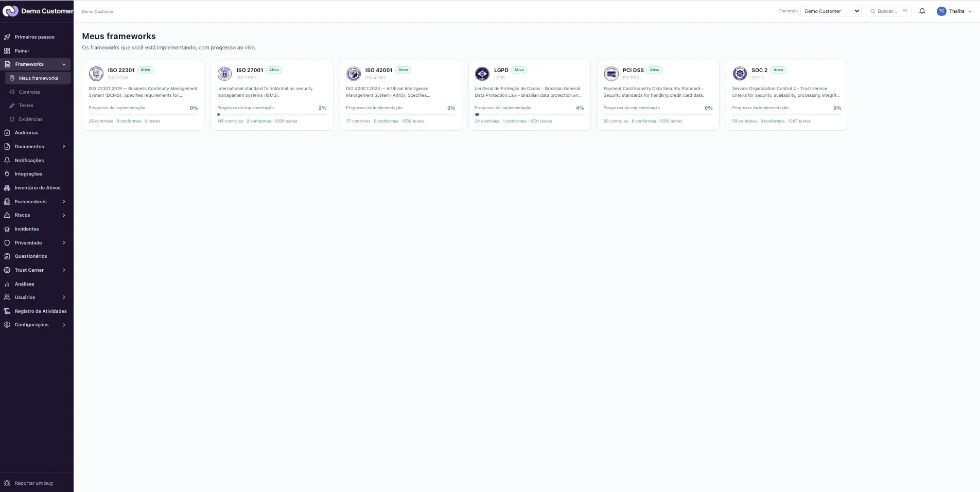Click the Demo Customer breadcrumb
The height and width of the screenshot is (492, 980).
[x=98, y=11]
